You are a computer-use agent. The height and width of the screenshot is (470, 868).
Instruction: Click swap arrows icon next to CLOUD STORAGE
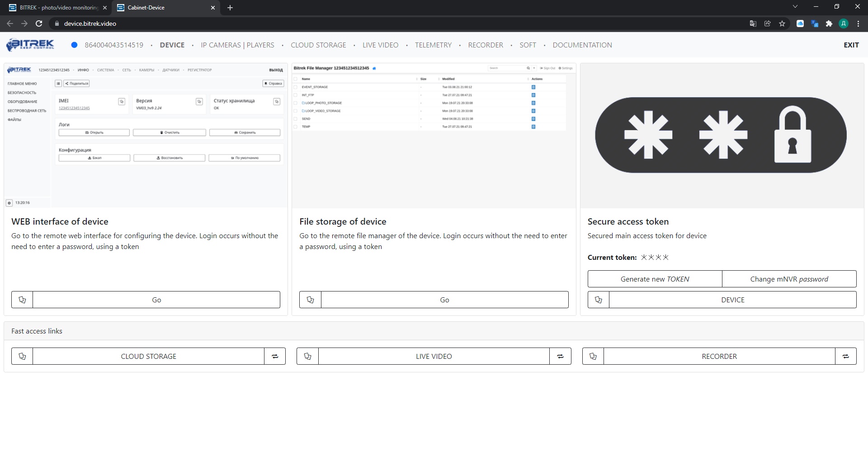pyautogui.click(x=275, y=356)
